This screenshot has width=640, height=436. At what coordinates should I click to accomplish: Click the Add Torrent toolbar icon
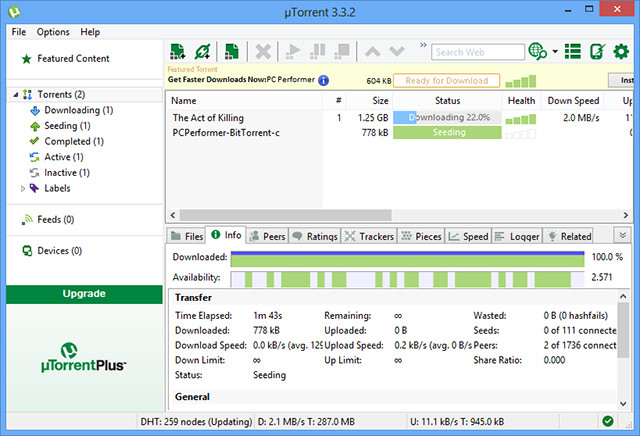pos(178,51)
